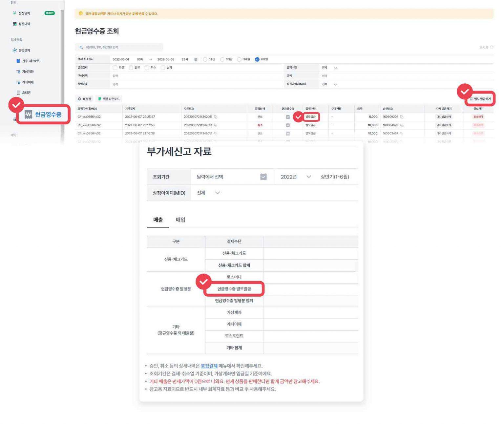The width and height of the screenshot is (504, 424).
Task: Select the 매출 tab
Action: coord(158,220)
